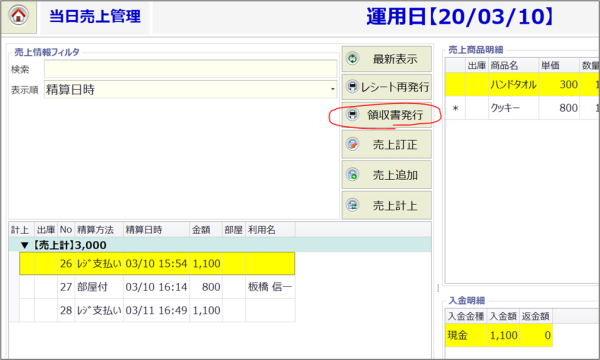Select sale row No 26
Image resolution: width=600 pixels, height=360 pixels.
click(157, 263)
